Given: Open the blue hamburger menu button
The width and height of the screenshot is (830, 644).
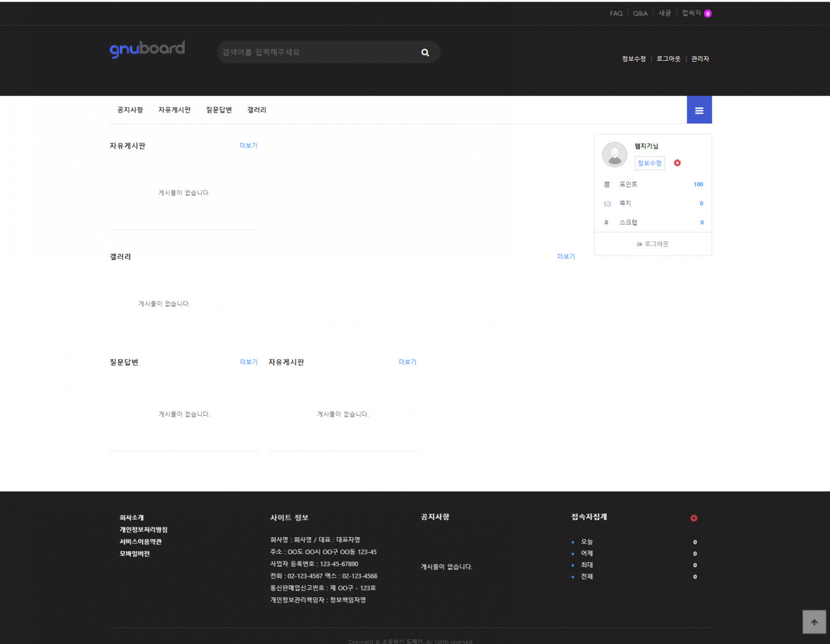Looking at the screenshot, I should pos(699,110).
